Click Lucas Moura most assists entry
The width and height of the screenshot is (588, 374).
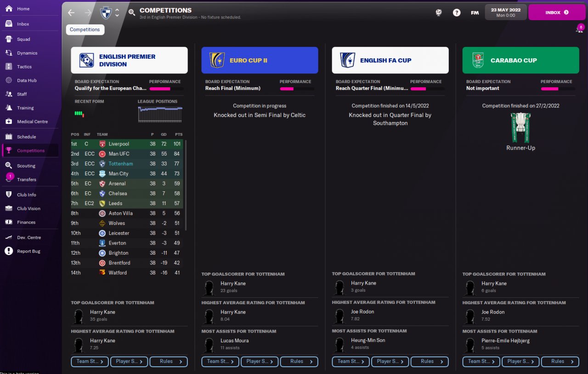click(260, 344)
